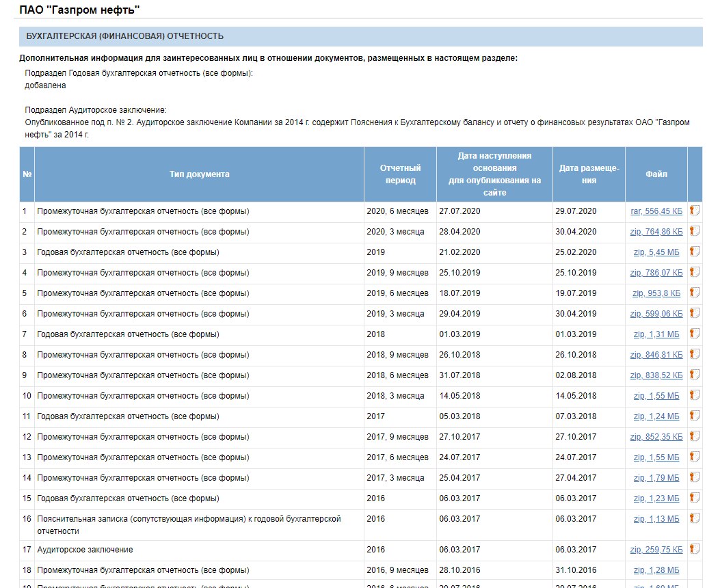
Task: Download the rar, 556,45 КБ file
Action: tap(656, 211)
